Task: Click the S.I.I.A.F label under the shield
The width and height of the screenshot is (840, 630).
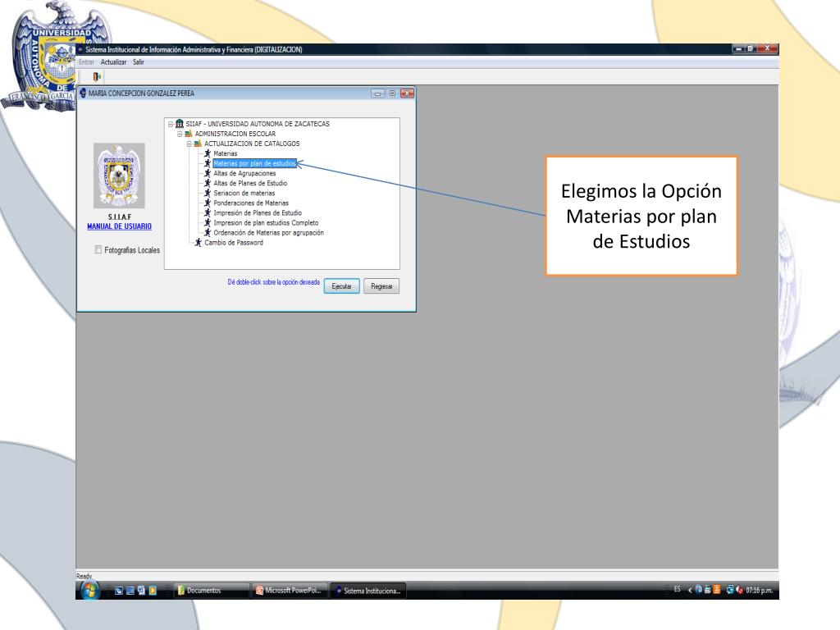Action: tap(120, 217)
